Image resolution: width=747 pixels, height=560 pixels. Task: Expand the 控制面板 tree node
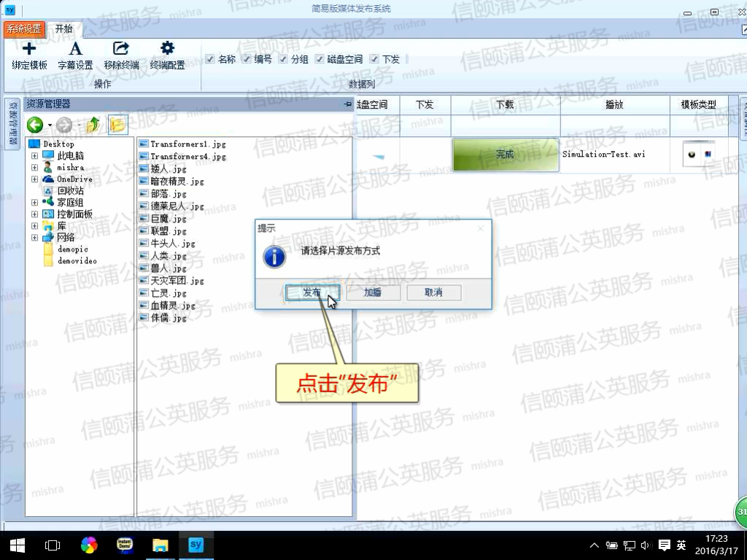point(34,214)
